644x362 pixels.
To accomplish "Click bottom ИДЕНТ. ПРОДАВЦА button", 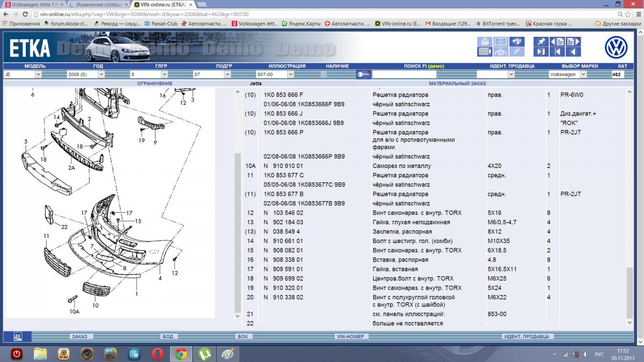I will pyautogui.click(x=526, y=336).
